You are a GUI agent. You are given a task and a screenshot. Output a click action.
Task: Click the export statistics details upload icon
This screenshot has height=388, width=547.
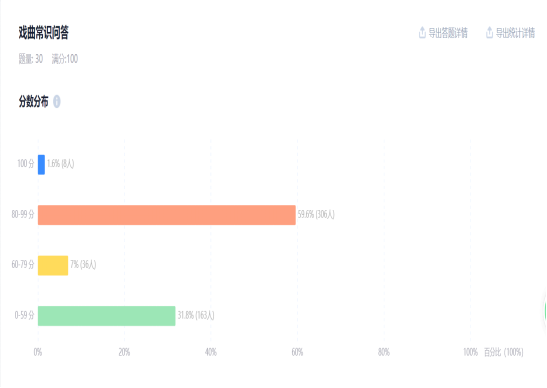pyautogui.click(x=489, y=32)
